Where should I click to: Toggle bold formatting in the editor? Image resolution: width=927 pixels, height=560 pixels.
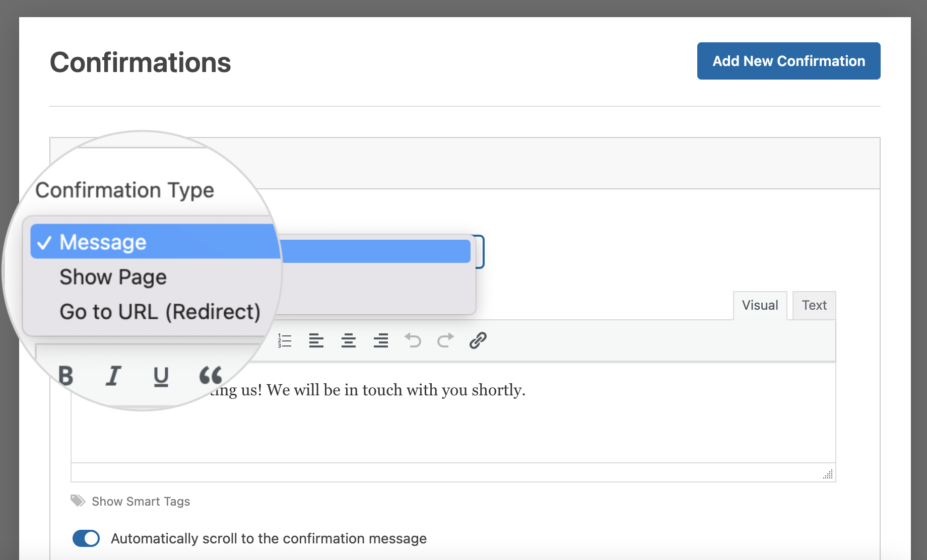click(66, 376)
